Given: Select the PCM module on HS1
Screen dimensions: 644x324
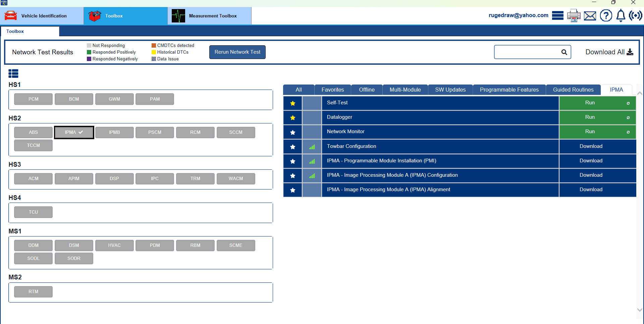Looking at the screenshot, I should (x=33, y=99).
